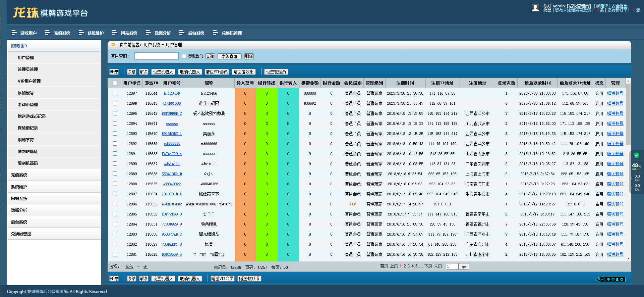
Task: Open the 数据分析 top menu
Action: tap(158, 33)
